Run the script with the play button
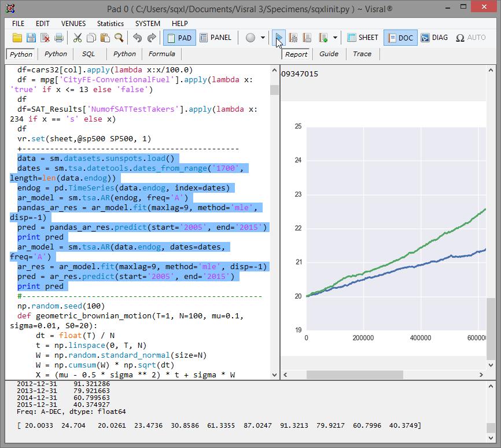 pos(279,38)
